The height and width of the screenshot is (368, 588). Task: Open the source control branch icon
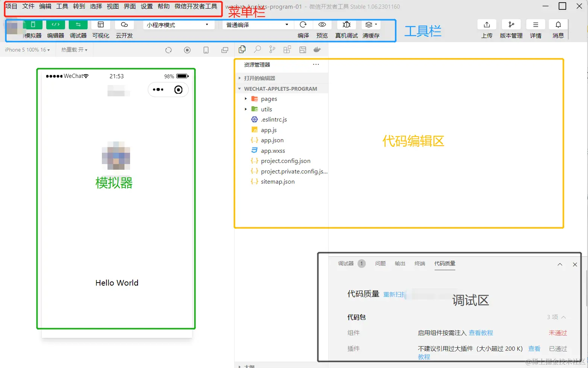pos(272,49)
